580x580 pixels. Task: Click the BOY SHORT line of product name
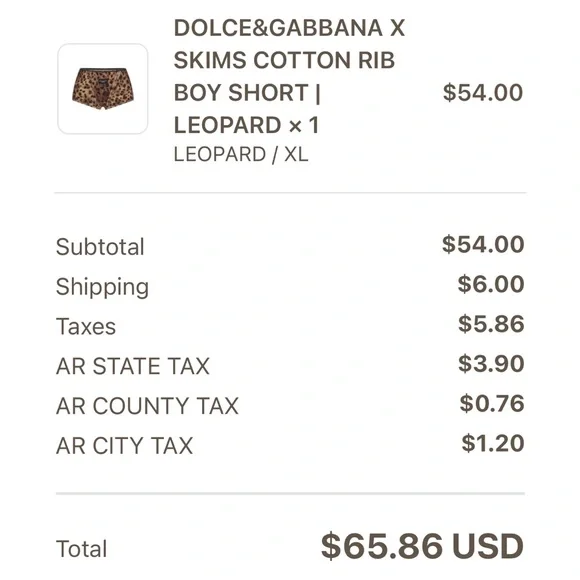pyautogui.click(x=247, y=92)
